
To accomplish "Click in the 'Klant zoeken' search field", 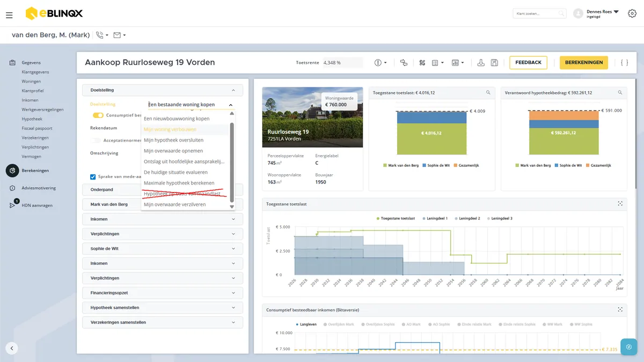I will pyautogui.click(x=539, y=13).
